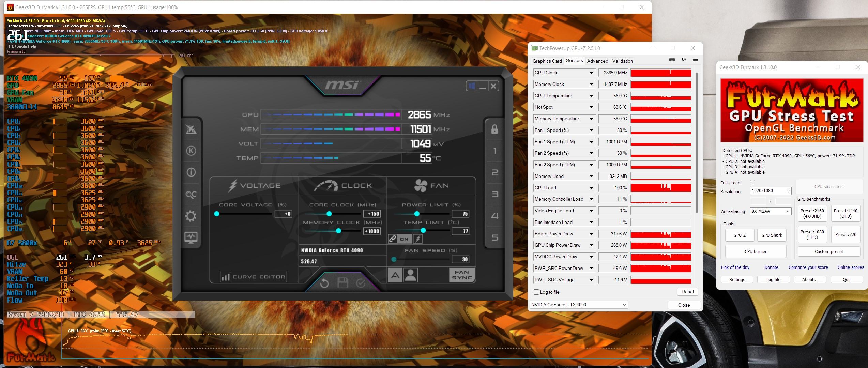Screen dimensions: 868x368
Task: Toggle FurMark Fullscreen checkbox
Action: point(752,183)
